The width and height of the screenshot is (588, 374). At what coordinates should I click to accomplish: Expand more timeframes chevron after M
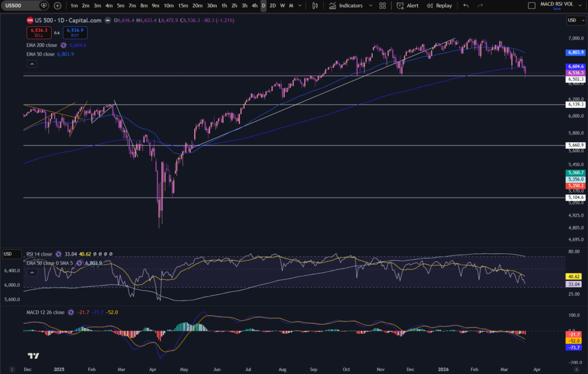(300, 6)
